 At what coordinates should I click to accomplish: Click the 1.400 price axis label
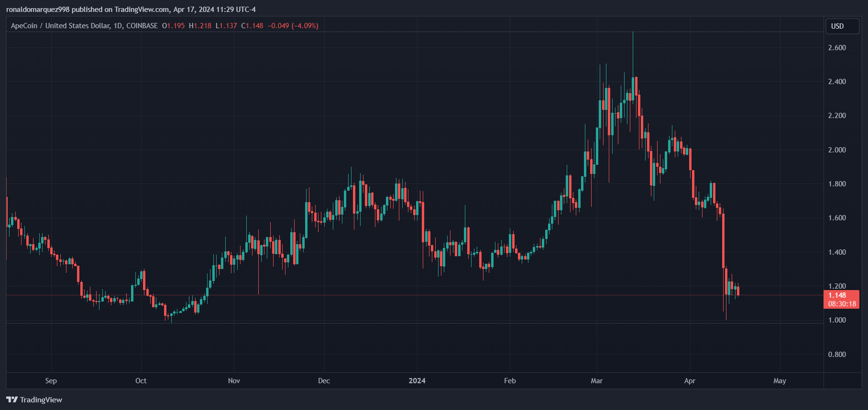click(837, 252)
